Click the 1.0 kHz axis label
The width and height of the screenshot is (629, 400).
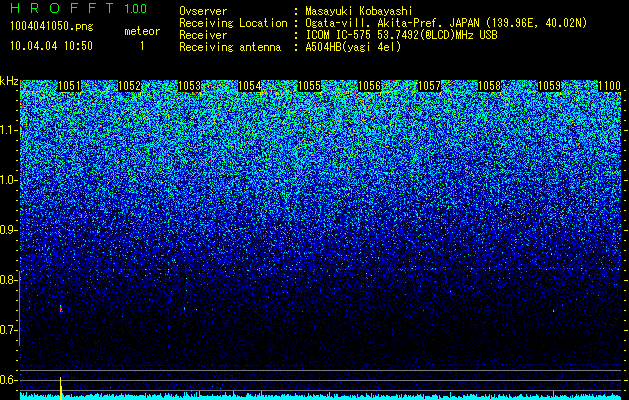coord(8,180)
